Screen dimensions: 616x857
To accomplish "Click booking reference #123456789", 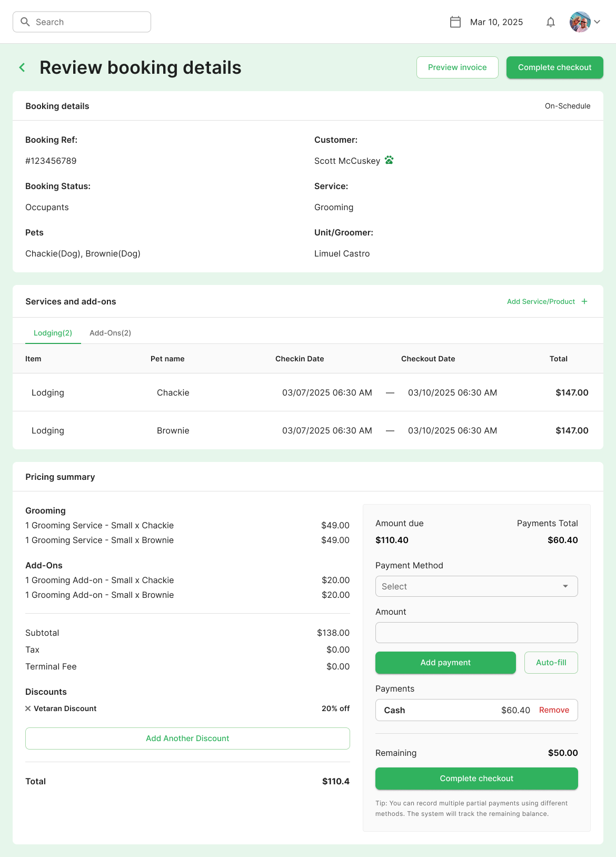I will [x=51, y=161].
